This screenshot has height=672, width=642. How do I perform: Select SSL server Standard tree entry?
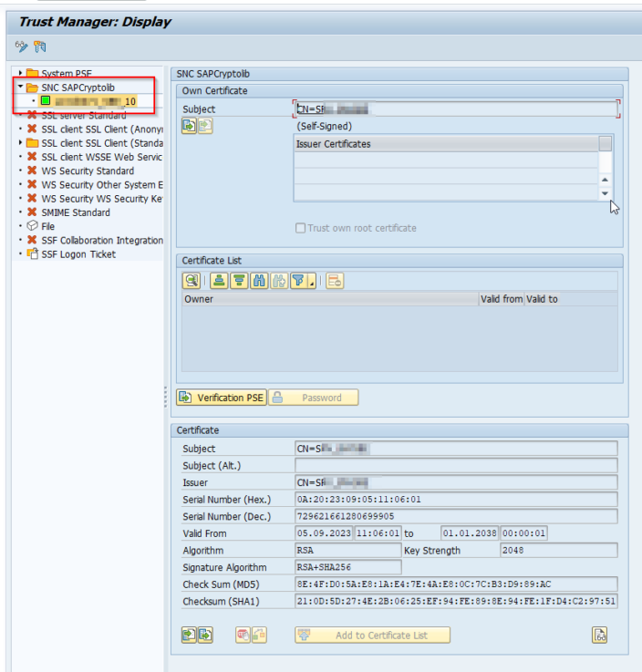(x=83, y=115)
